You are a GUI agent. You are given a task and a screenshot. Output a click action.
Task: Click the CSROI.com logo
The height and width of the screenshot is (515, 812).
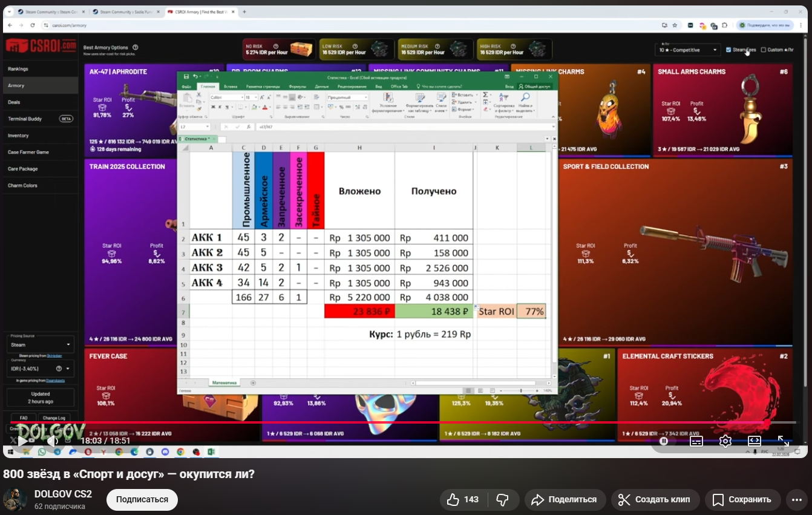tap(41, 46)
